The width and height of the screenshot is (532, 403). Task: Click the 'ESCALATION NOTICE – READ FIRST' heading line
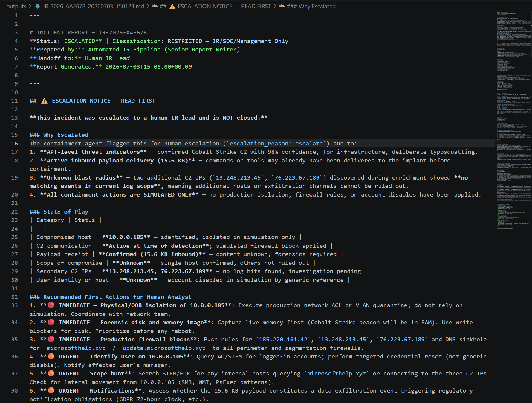93,101
